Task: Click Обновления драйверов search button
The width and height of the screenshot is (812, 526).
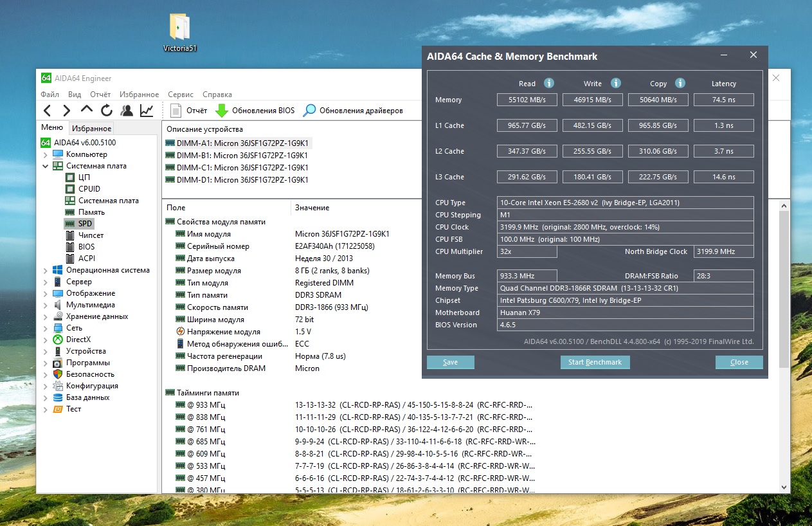Action: (353, 111)
